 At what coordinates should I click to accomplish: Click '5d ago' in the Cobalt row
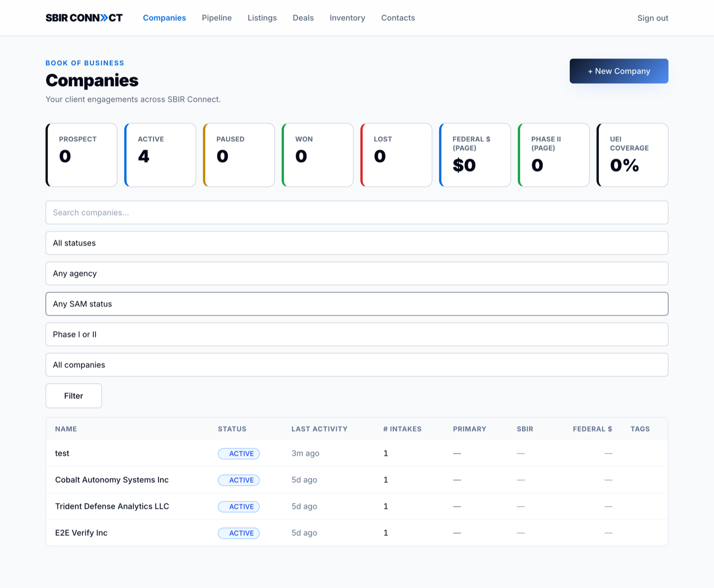pyautogui.click(x=304, y=480)
